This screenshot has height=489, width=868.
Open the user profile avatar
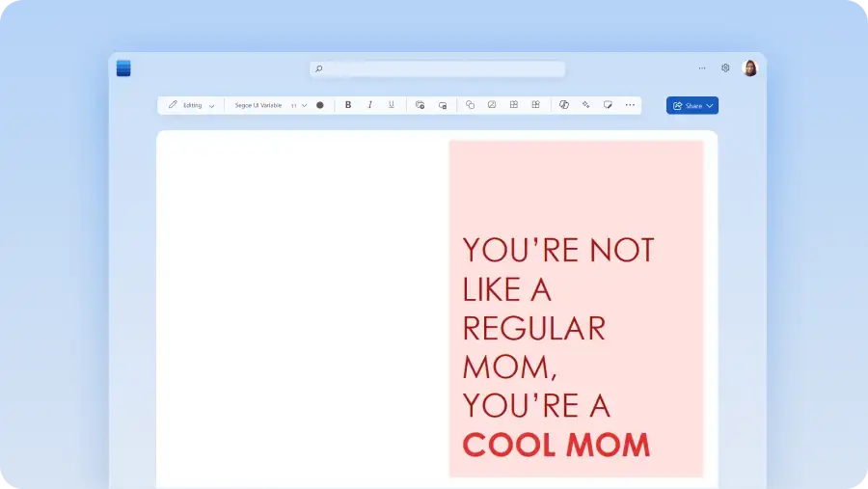[750, 68]
